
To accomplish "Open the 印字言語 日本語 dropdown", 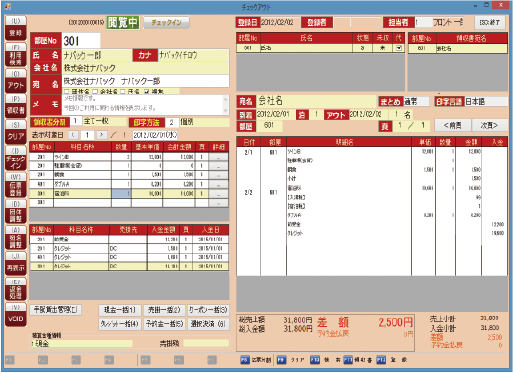I will point(486,101).
